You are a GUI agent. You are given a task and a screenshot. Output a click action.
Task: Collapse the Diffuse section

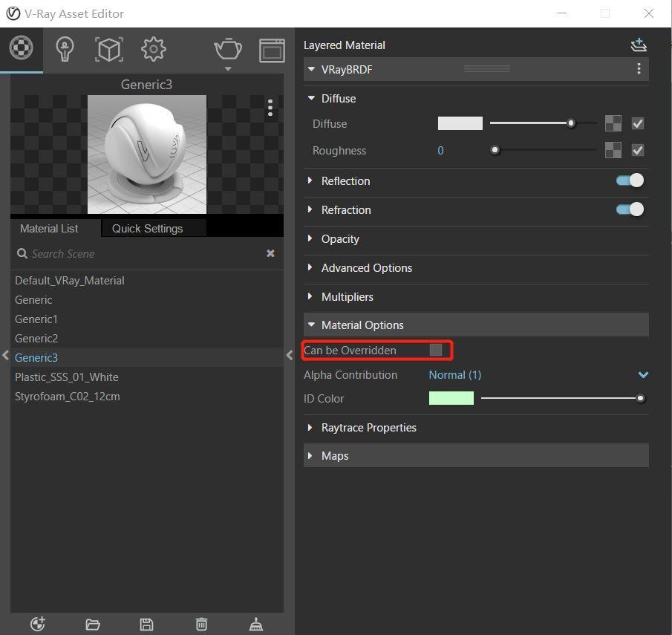tap(312, 98)
